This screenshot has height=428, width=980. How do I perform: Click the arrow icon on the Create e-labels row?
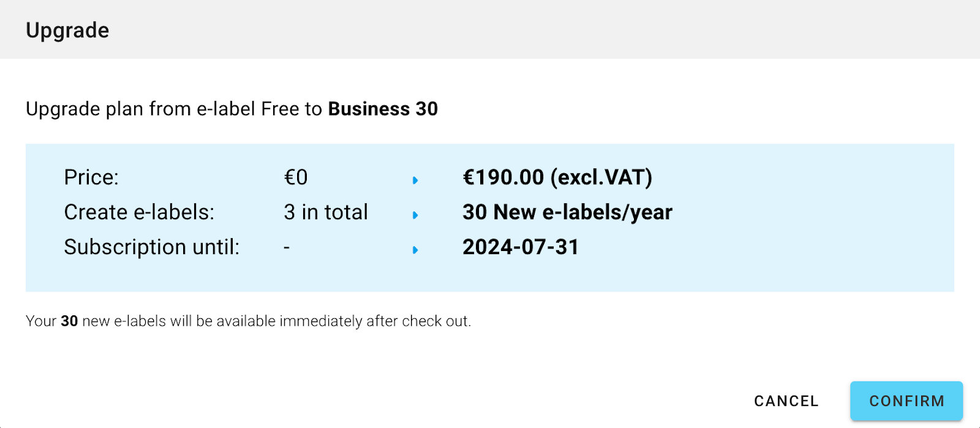(x=417, y=214)
